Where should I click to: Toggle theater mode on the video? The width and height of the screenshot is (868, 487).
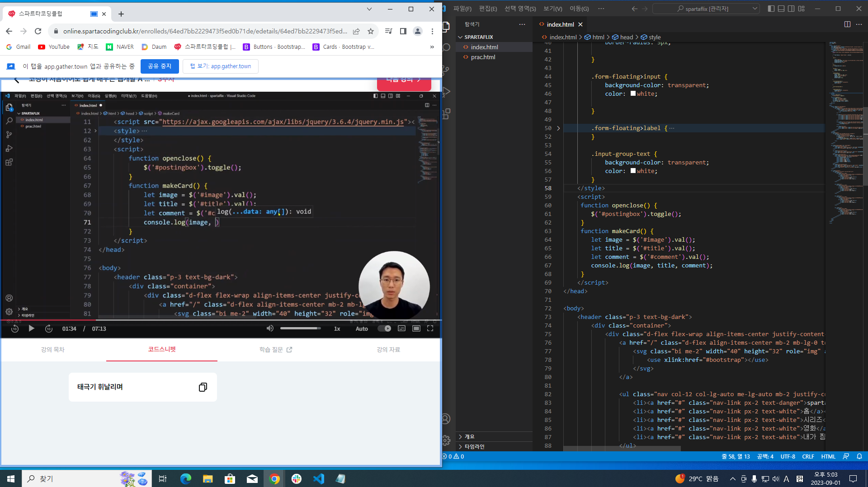point(416,328)
